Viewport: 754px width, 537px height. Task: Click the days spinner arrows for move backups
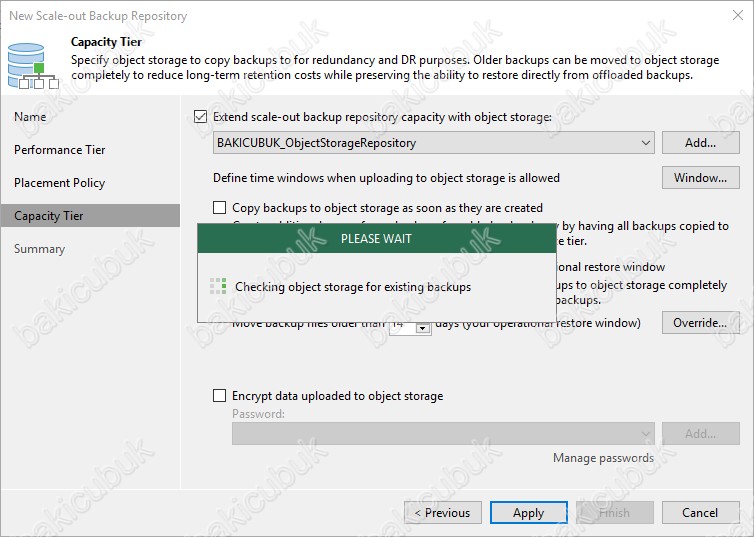coord(422,328)
